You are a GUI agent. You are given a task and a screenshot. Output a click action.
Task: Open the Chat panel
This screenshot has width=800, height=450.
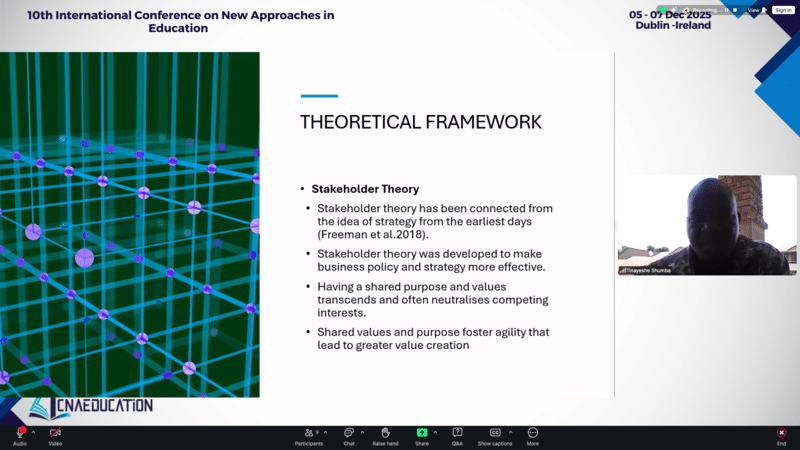coord(349,433)
